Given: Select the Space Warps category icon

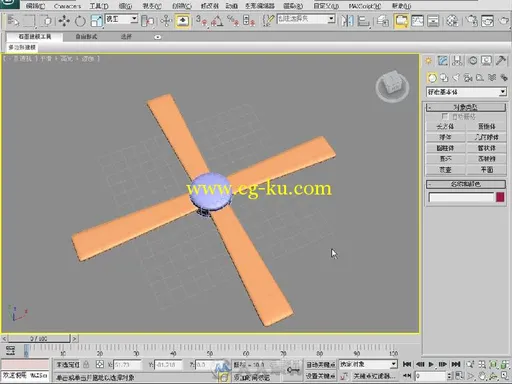Looking at the screenshot, I should 492,78.
